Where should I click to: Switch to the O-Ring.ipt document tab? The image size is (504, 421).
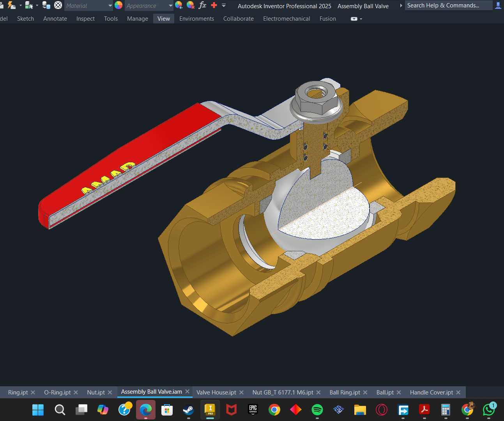57,393
